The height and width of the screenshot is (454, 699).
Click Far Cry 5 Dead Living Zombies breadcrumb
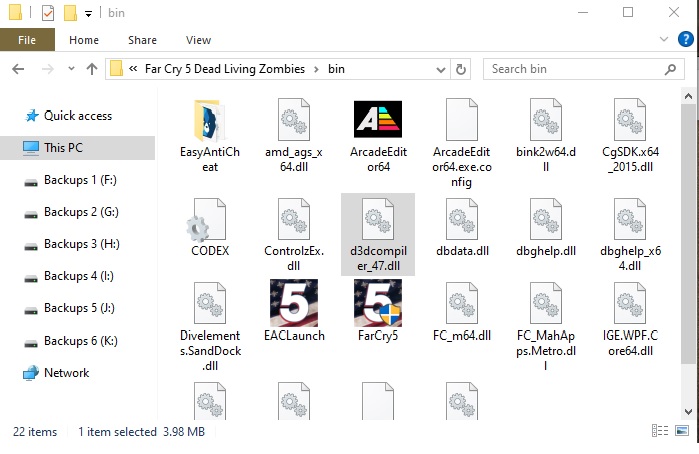pos(225,69)
